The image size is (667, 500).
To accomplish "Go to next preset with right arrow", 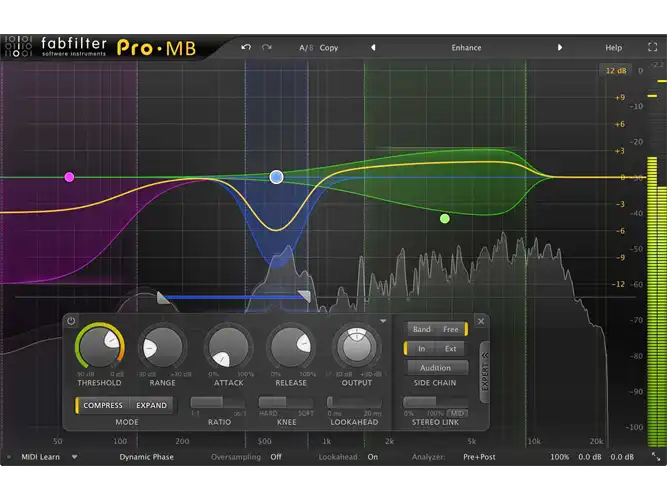I will 560,48.
